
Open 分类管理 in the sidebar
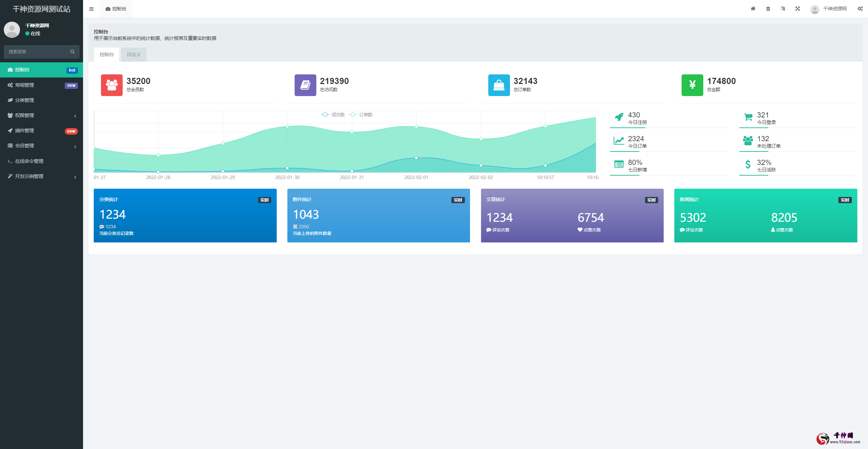pyautogui.click(x=41, y=100)
